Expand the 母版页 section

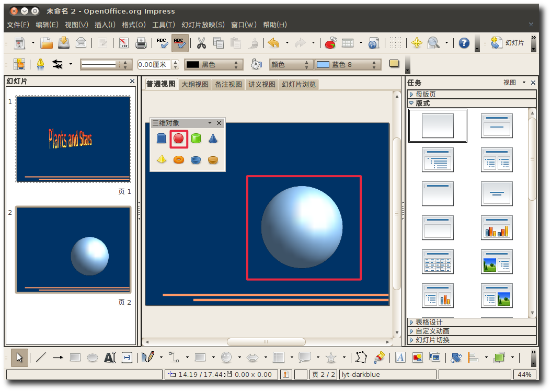point(472,94)
